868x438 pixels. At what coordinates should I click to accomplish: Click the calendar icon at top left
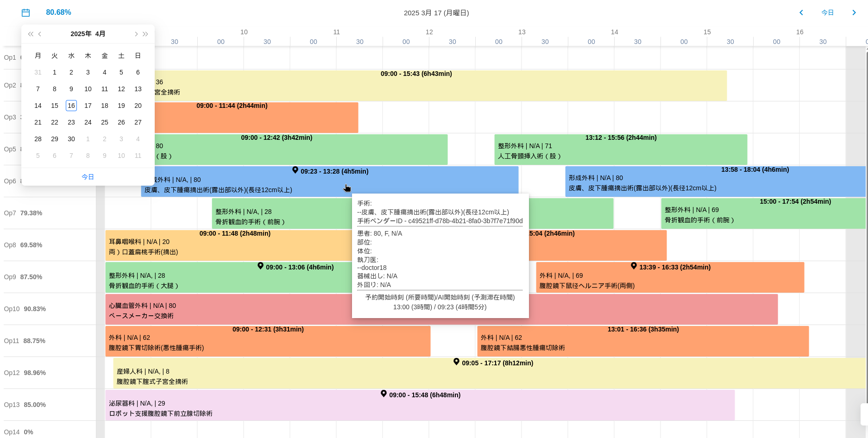point(26,13)
